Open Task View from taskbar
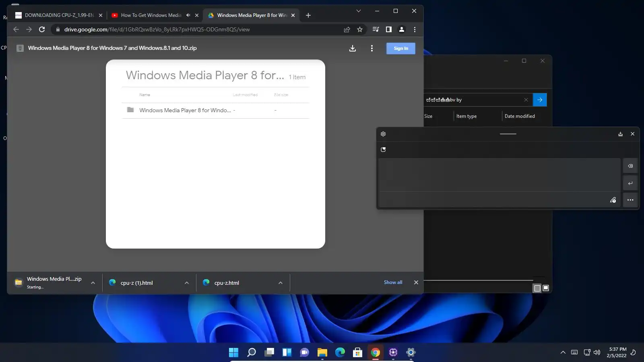The height and width of the screenshot is (362, 644). (269, 352)
